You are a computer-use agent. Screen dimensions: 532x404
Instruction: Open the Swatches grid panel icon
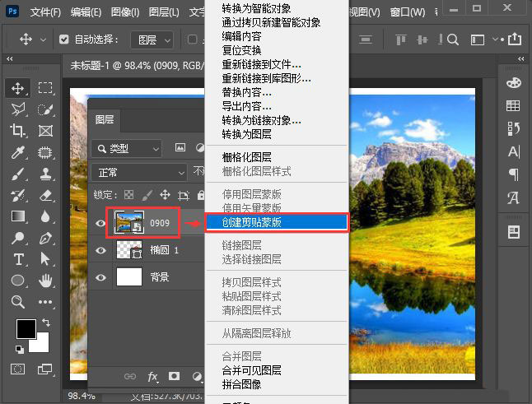point(513,106)
